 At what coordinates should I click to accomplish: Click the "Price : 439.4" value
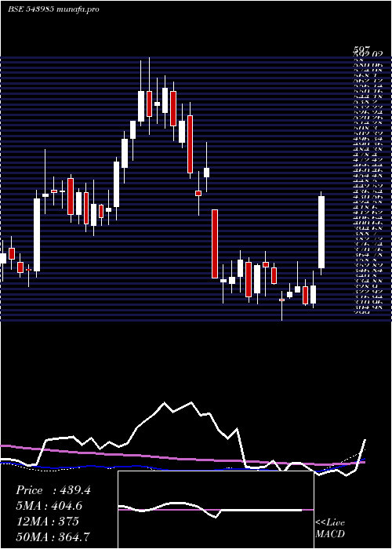coord(53,490)
